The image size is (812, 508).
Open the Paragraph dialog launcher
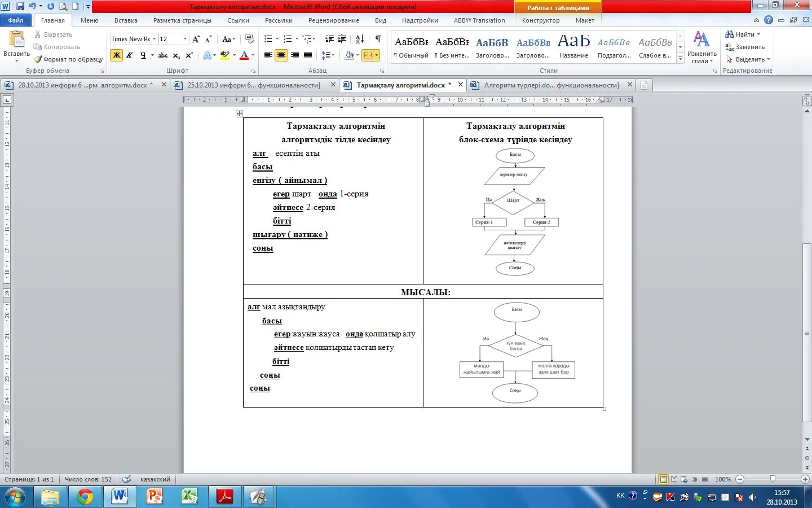pyautogui.click(x=382, y=71)
